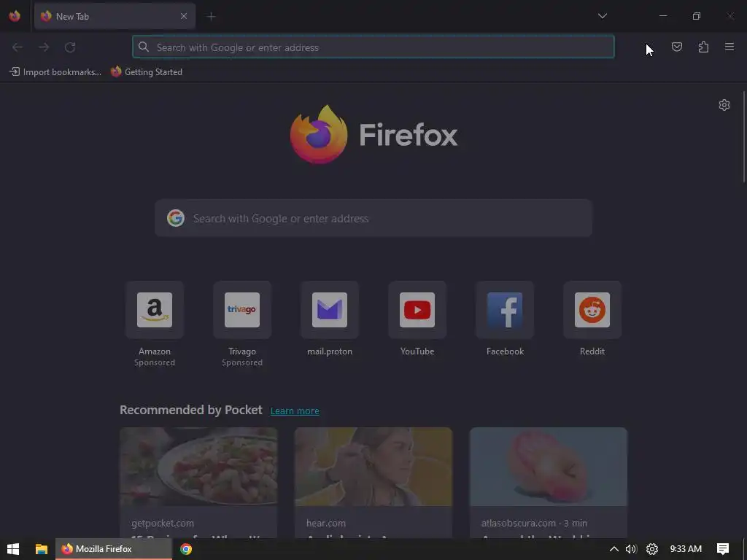Reload the page with refresh icon
Viewport: 747px width, 560px height.
coord(70,47)
